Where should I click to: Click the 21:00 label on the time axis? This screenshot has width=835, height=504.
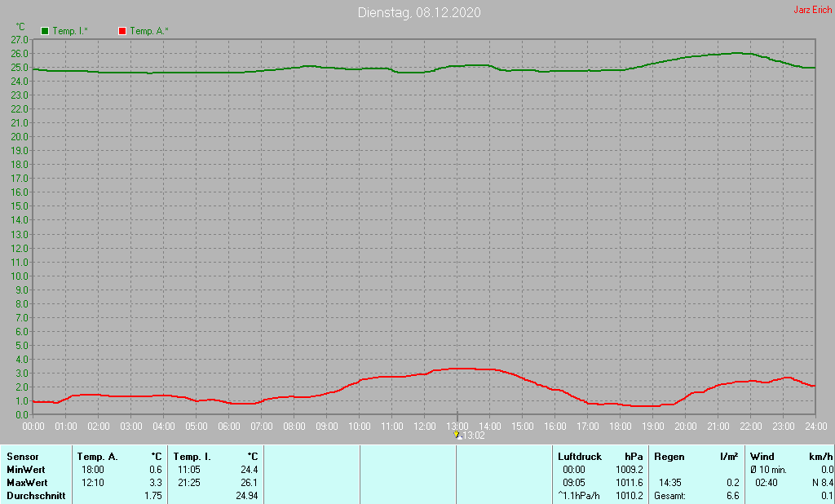pyautogui.click(x=718, y=427)
